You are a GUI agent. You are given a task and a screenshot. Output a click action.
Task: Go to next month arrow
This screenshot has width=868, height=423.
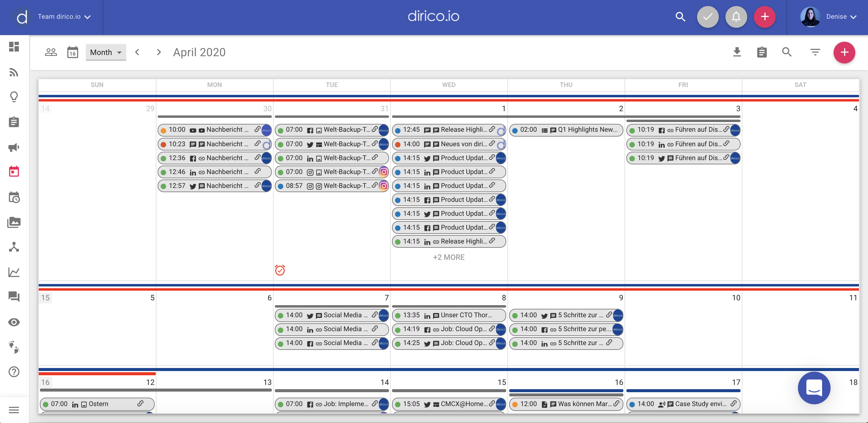pyautogui.click(x=159, y=52)
